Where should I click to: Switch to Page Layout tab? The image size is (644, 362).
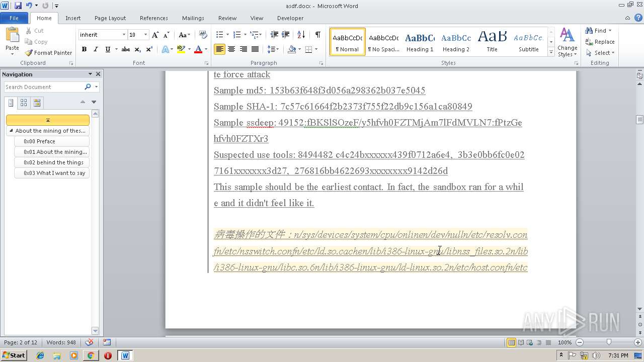tap(110, 18)
